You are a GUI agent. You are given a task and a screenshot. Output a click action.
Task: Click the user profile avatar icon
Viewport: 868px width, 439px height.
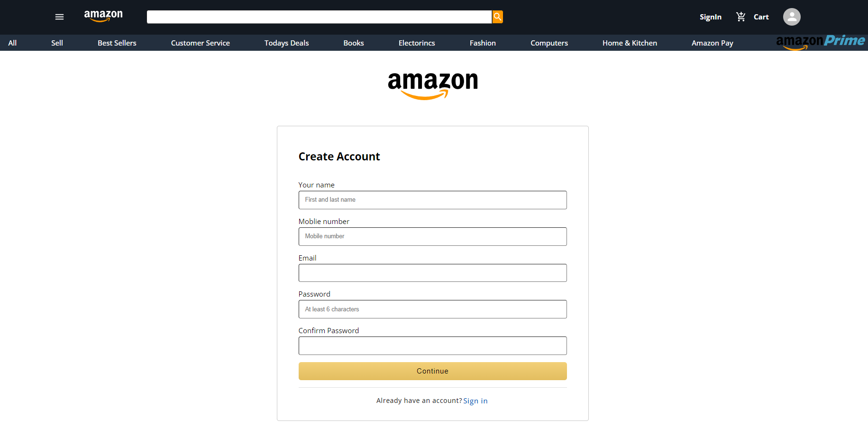(x=792, y=17)
